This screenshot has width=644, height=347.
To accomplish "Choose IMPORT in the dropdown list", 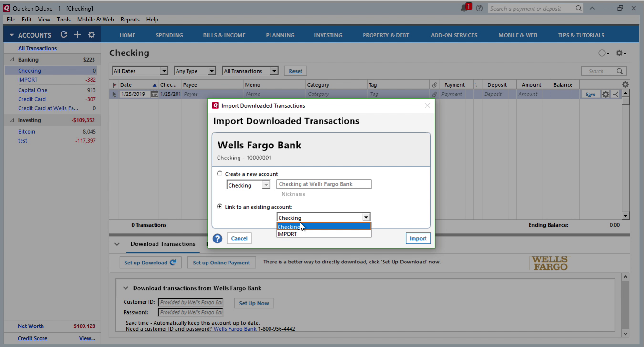I will tap(323, 234).
